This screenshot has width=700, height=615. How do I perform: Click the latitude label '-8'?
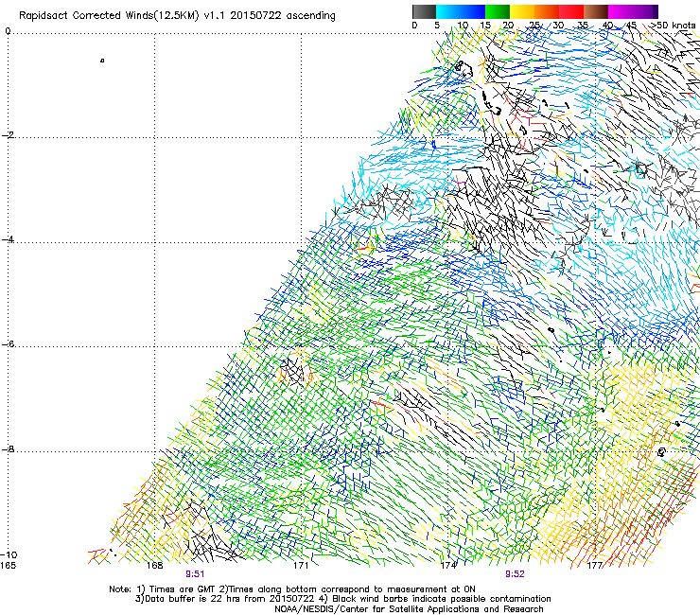pos(9,449)
